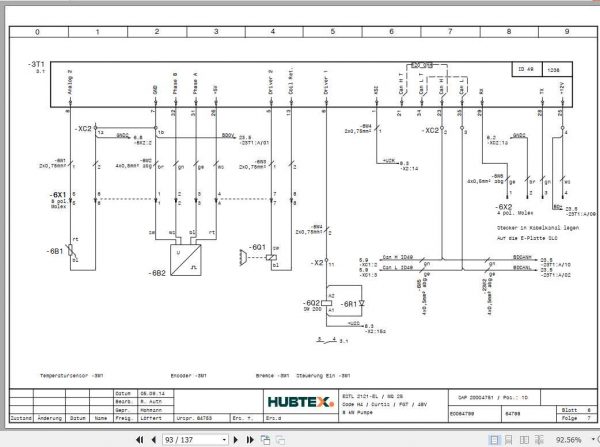This screenshot has width=600, height=447.
Task: Click the HUBTEX logo in title block
Action: coord(301,402)
